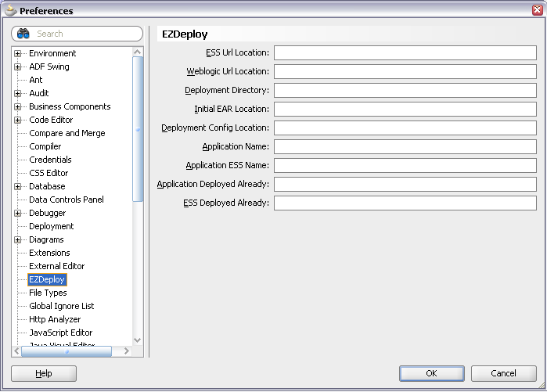
Task: Select Deployment in preferences tree
Action: coord(51,226)
